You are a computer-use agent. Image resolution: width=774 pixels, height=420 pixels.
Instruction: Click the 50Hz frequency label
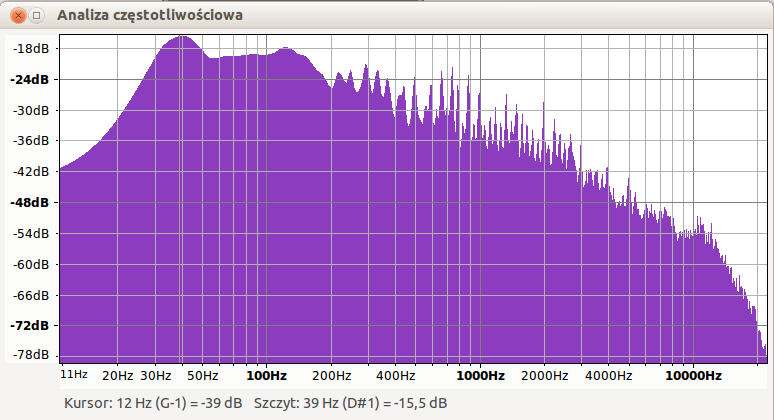click(202, 376)
